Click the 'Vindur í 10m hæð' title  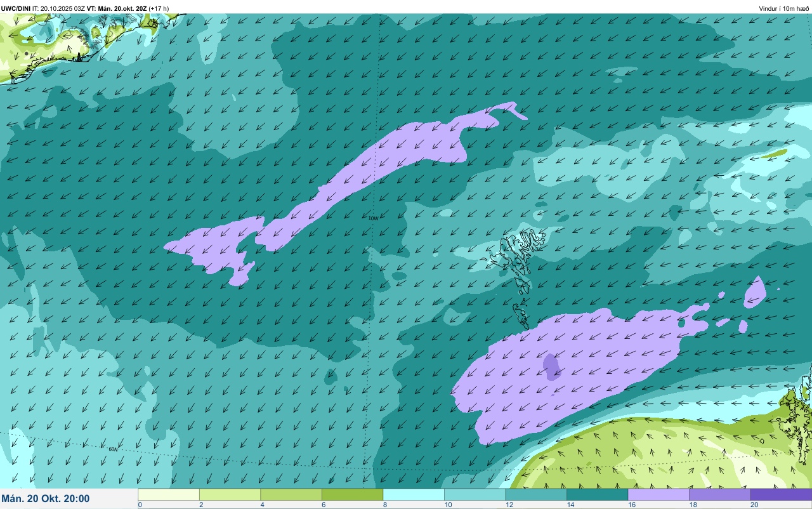click(x=784, y=8)
